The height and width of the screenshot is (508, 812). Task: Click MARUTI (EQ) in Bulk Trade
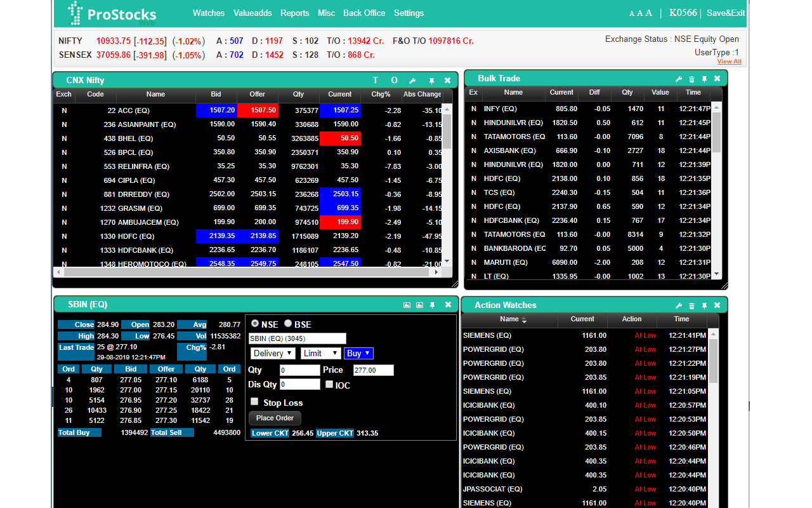click(506, 262)
